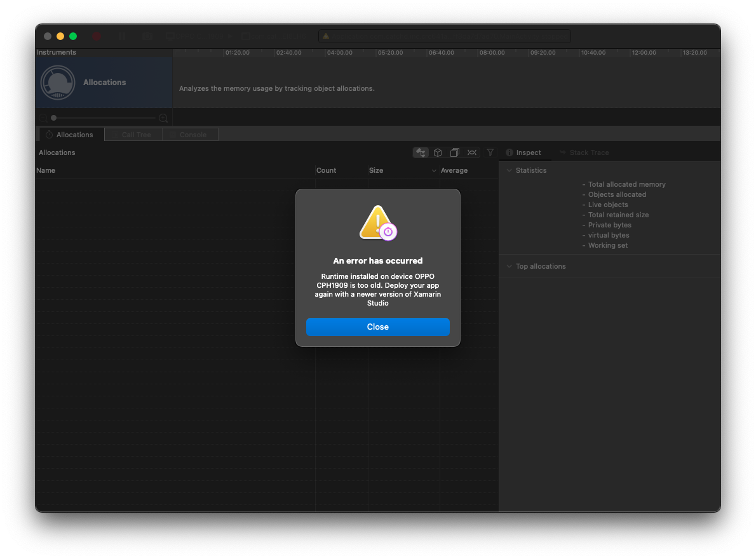This screenshot has width=756, height=559.
Task: Click the Instruments header label
Action: [57, 52]
